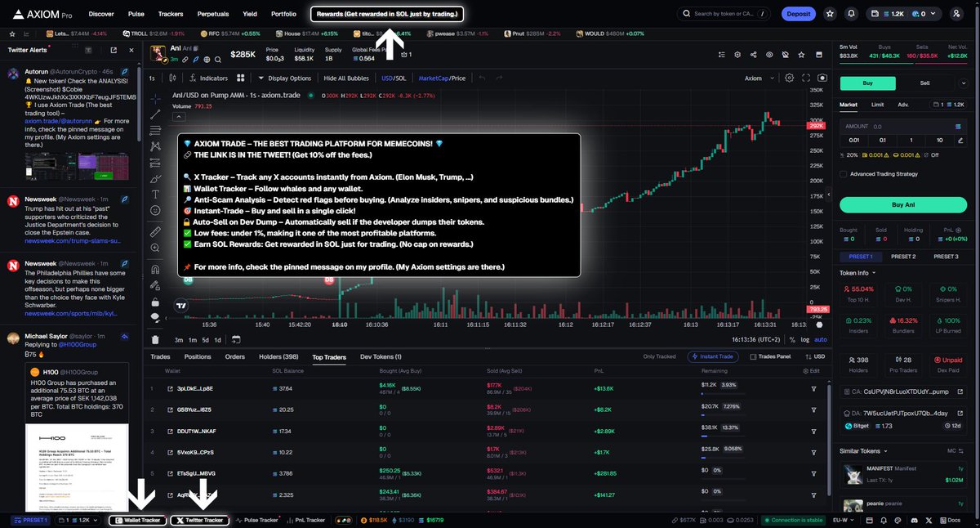Toggle the Trades Panel option
980x528 pixels.
tap(770, 356)
